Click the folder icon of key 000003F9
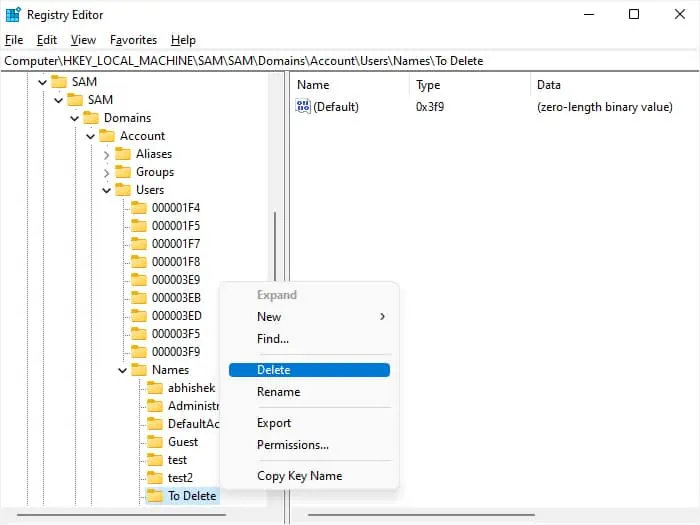Screen dimensions: 700x525 (139, 352)
